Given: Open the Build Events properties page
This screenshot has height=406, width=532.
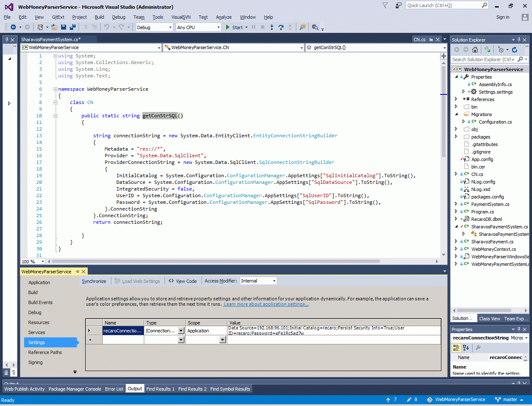Looking at the screenshot, I should click(40, 302).
